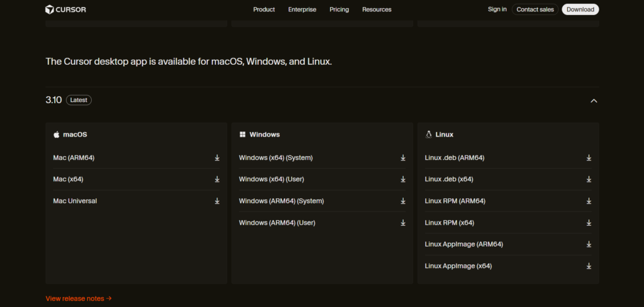Select Linux AppImage (x64) text
Image resolution: width=644 pixels, height=307 pixels.
pos(458,266)
